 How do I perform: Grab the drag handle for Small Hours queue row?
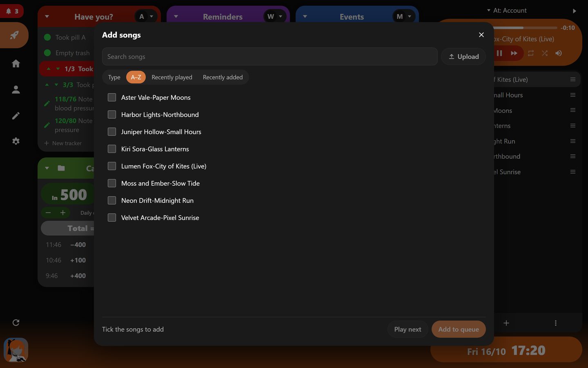(x=573, y=95)
